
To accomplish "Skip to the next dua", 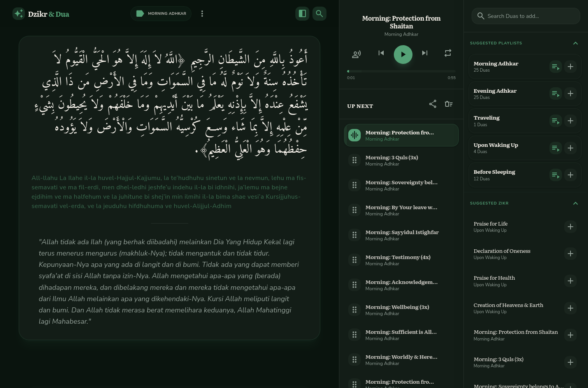I will point(425,53).
